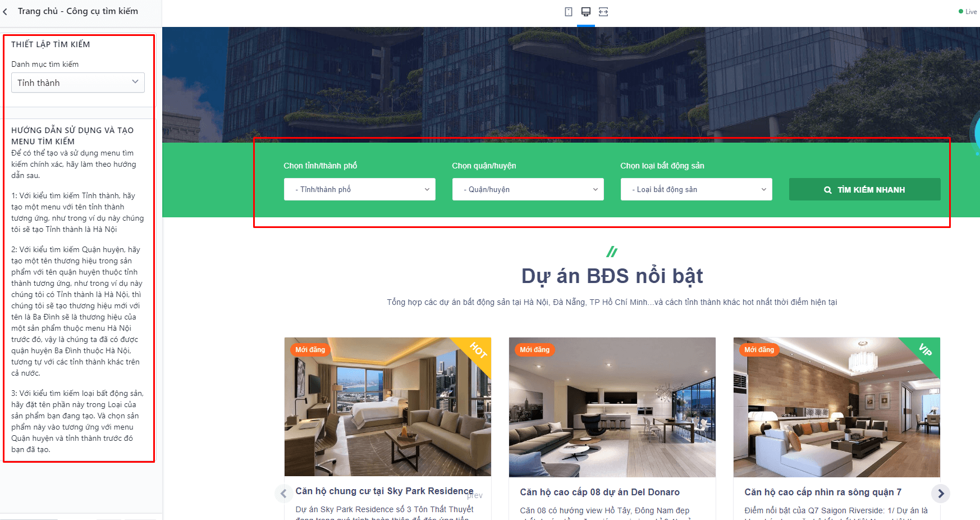Click previous arrow on the project carousel

[x=283, y=494]
